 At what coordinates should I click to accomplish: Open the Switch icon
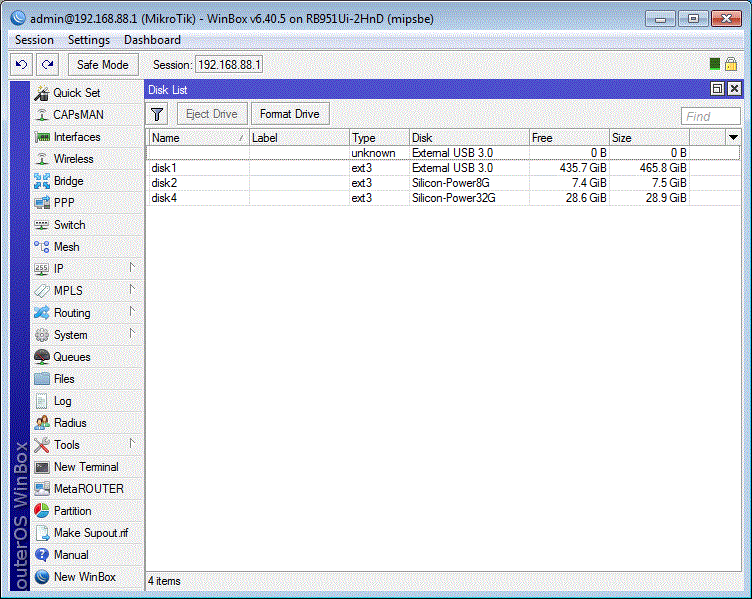pyautogui.click(x=42, y=225)
